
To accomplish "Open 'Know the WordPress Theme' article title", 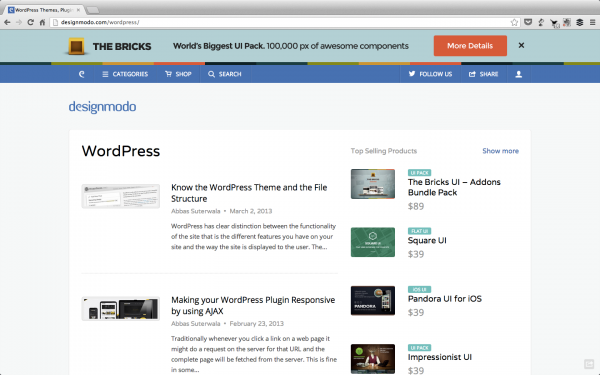I will coord(249,193).
